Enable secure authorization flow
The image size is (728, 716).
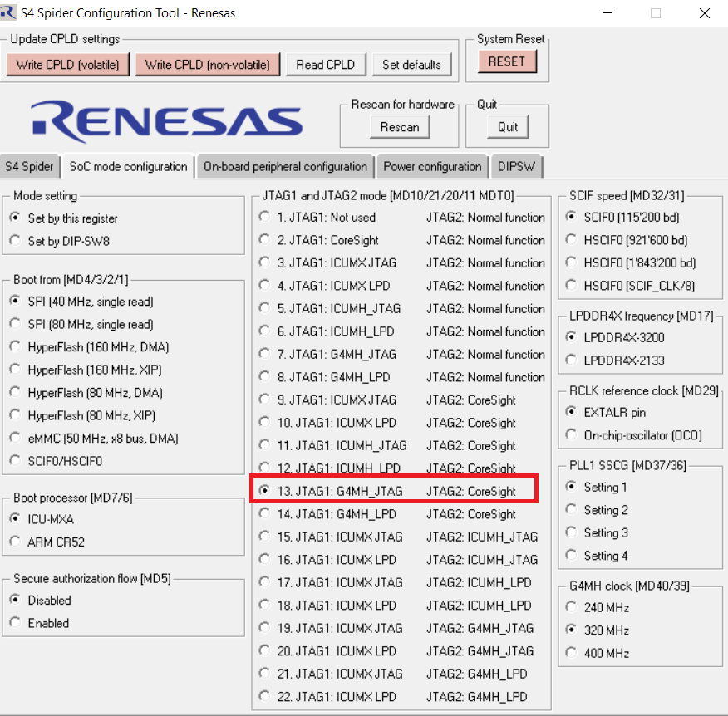coord(15,622)
